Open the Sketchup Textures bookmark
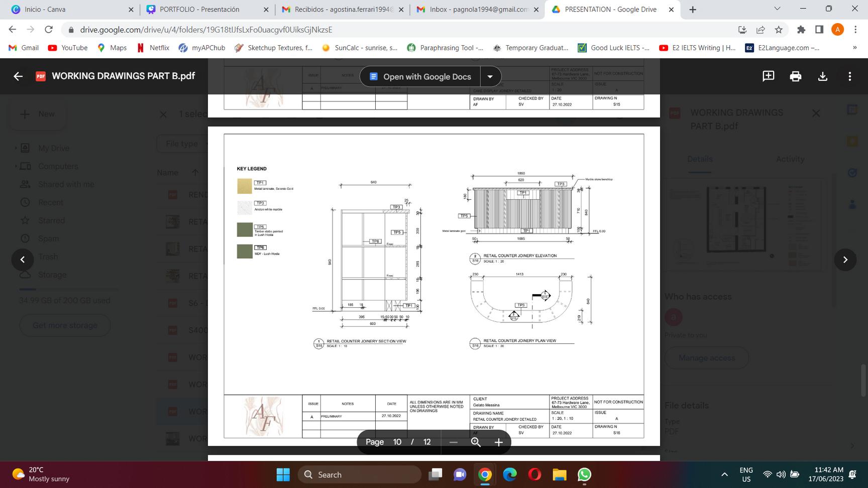 coord(273,48)
